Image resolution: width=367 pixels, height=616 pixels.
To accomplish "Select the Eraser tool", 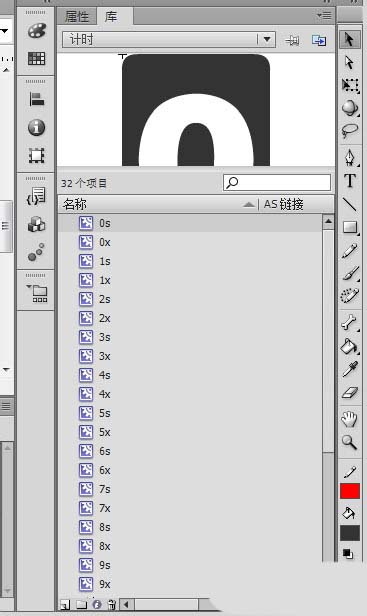I will coord(350,392).
